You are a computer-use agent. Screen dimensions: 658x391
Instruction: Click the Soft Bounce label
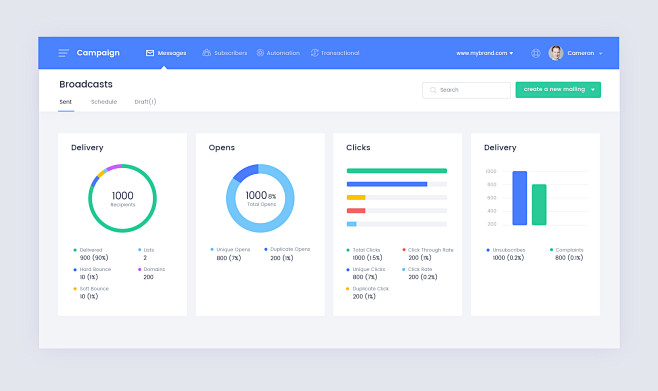[94, 289]
